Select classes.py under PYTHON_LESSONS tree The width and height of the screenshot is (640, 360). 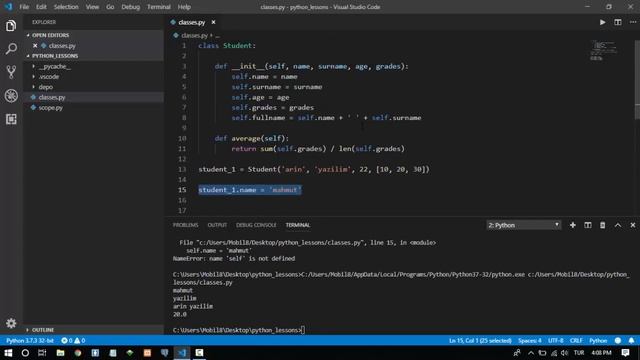click(52, 98)
